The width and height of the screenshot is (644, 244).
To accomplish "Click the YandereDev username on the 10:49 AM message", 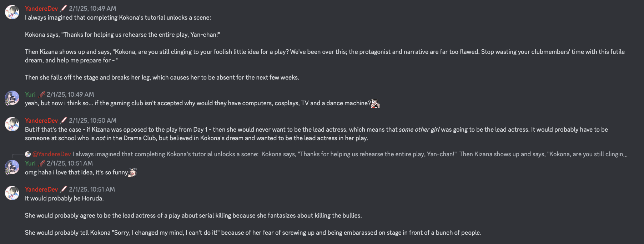I will [x=41, y=9].
